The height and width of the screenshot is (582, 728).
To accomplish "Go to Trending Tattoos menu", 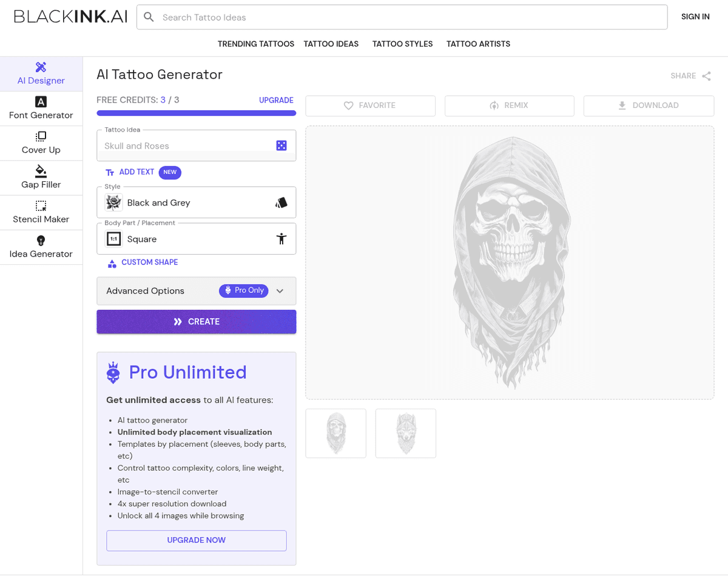I will (x=255, y=44).
